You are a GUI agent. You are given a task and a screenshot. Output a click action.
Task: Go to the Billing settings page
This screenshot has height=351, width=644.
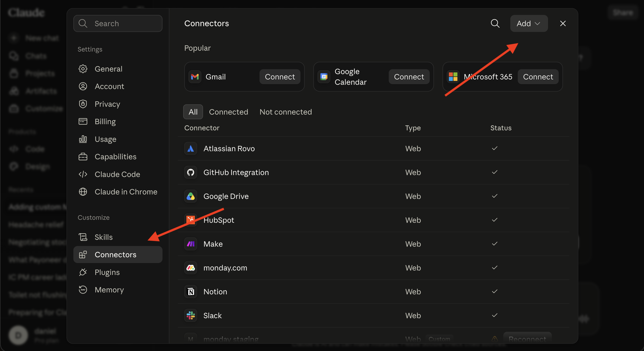click(x=118, y=121)
